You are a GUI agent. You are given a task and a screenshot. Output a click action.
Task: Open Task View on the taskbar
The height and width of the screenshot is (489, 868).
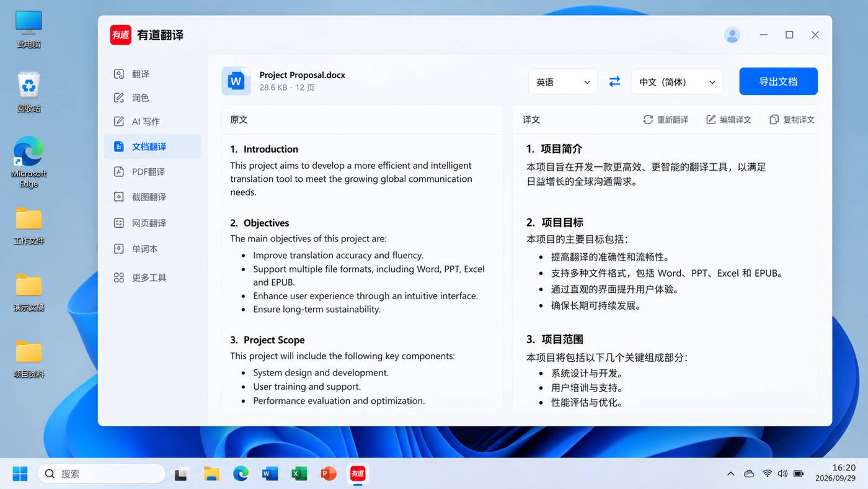182,474
